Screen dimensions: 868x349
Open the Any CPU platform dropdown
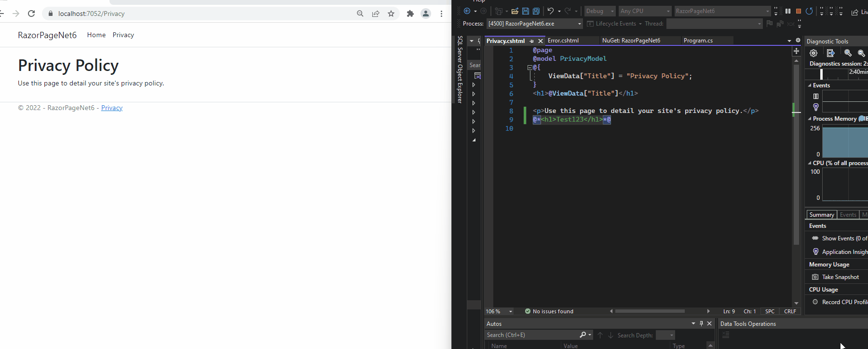(645, 11)
